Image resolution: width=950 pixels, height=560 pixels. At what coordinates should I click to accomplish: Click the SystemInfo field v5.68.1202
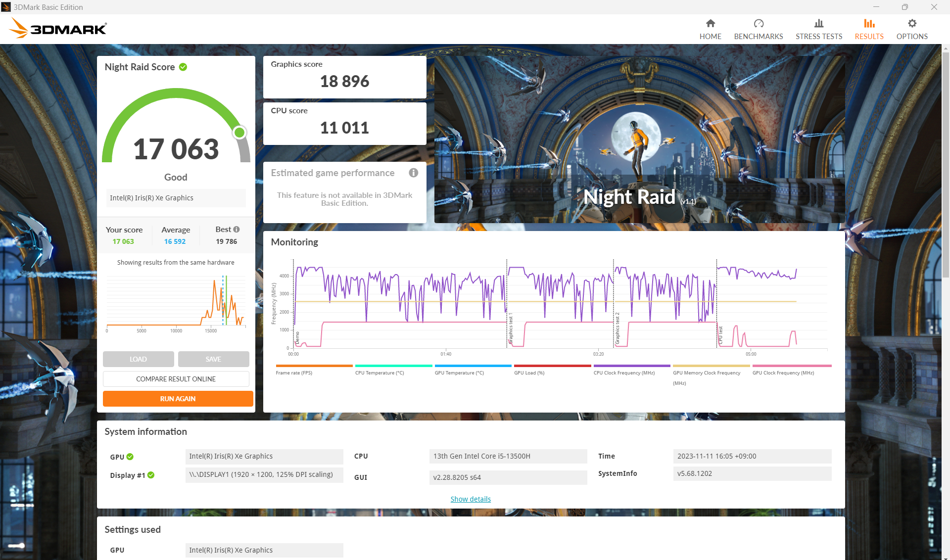pos(752,473)
